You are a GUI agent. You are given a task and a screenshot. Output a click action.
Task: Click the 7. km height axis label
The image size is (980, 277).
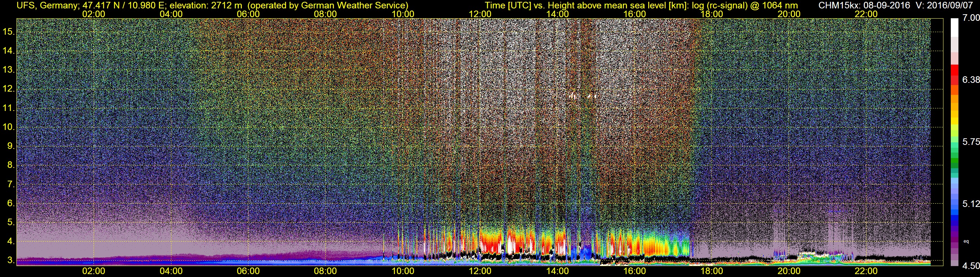(10, 184)
